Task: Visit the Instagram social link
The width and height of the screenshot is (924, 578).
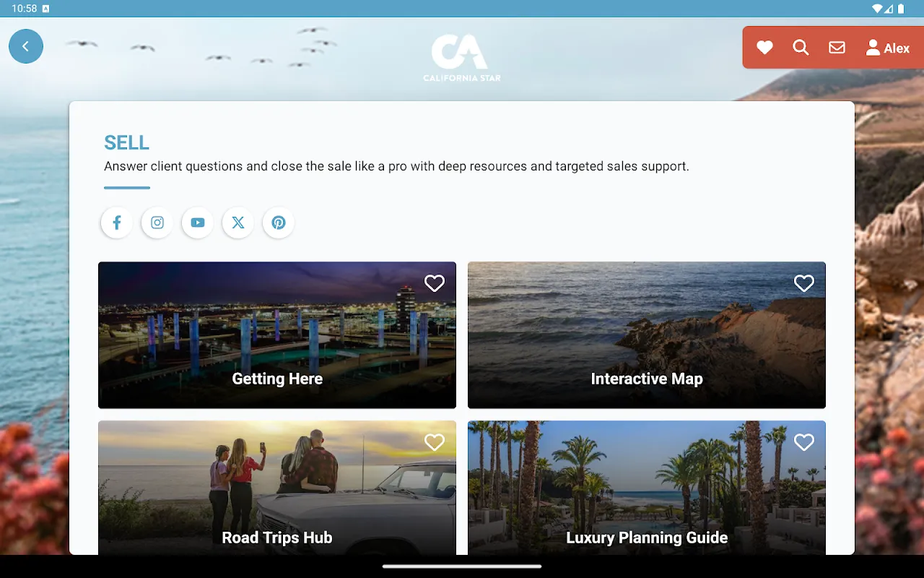Action: tap(157, 223)
